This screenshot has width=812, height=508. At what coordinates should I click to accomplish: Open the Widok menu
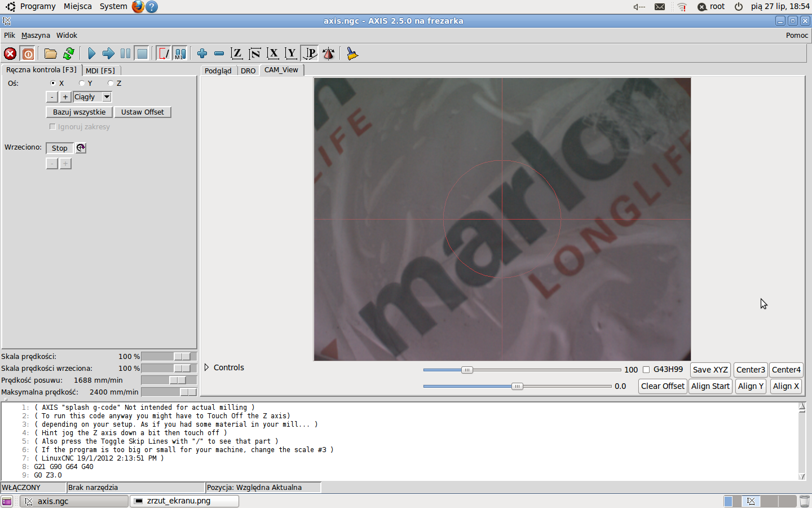pyautogui.click(x=67, y=35)
